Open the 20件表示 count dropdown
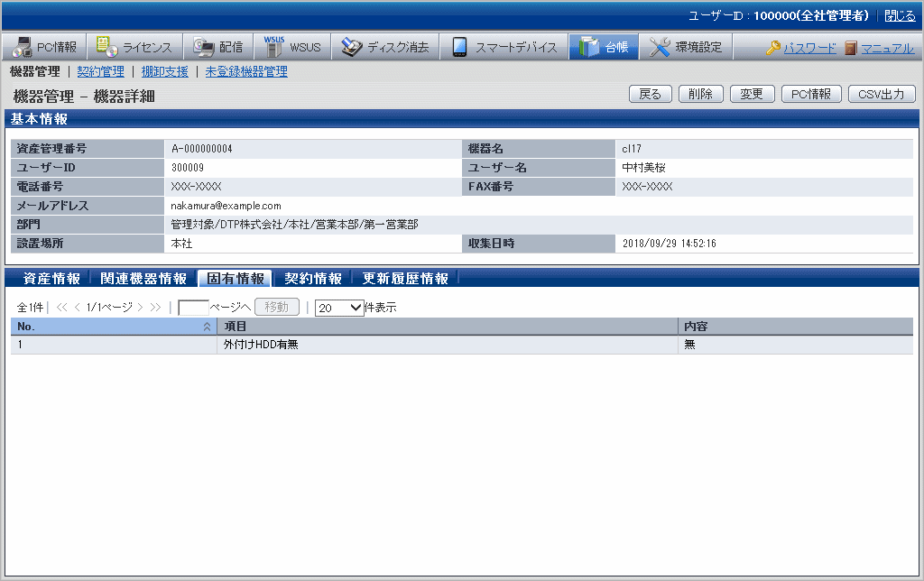924x581 pixels. point(339,308)
